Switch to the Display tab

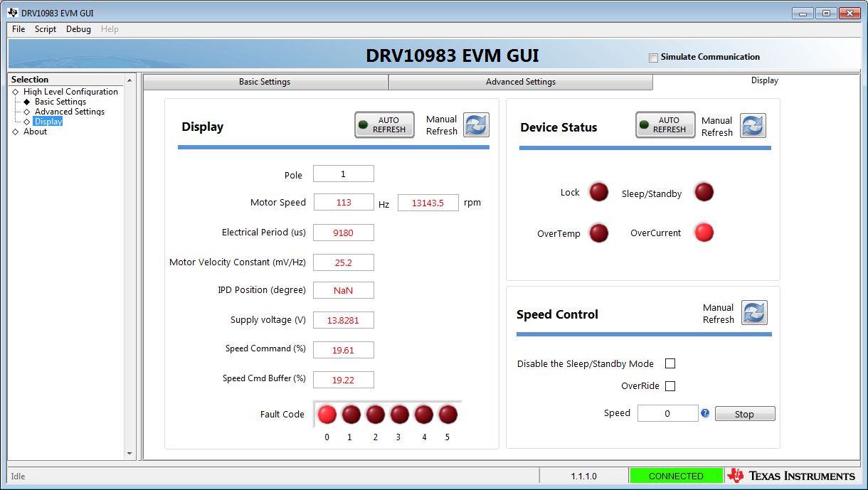coord(764,81)
